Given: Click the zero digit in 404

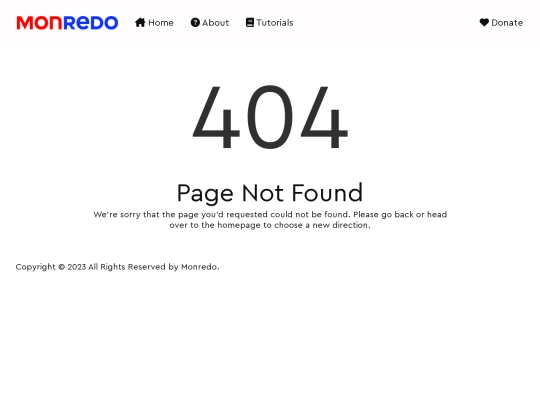Looking at the screenshot, I should (270, 117).
